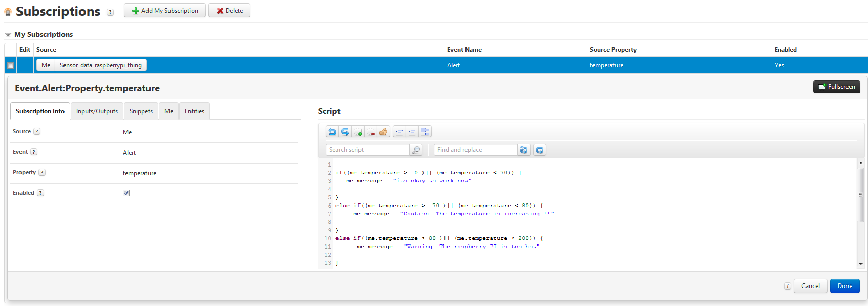Click the script editor vertical scrollbar
This screenshot has height=306, width=868.
[x=860, y=195]
